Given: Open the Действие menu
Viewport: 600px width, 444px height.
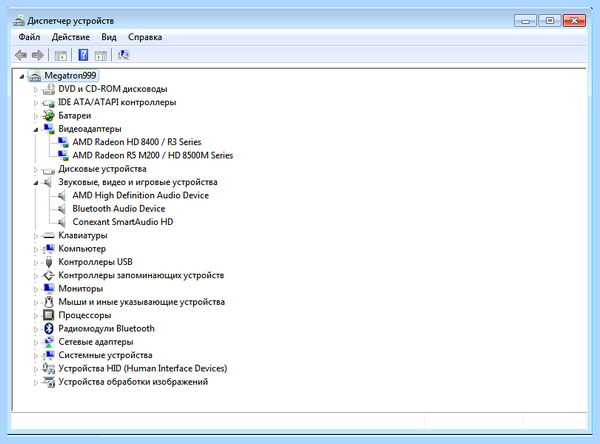Looking at the screenshot, I should coord(71,37).
